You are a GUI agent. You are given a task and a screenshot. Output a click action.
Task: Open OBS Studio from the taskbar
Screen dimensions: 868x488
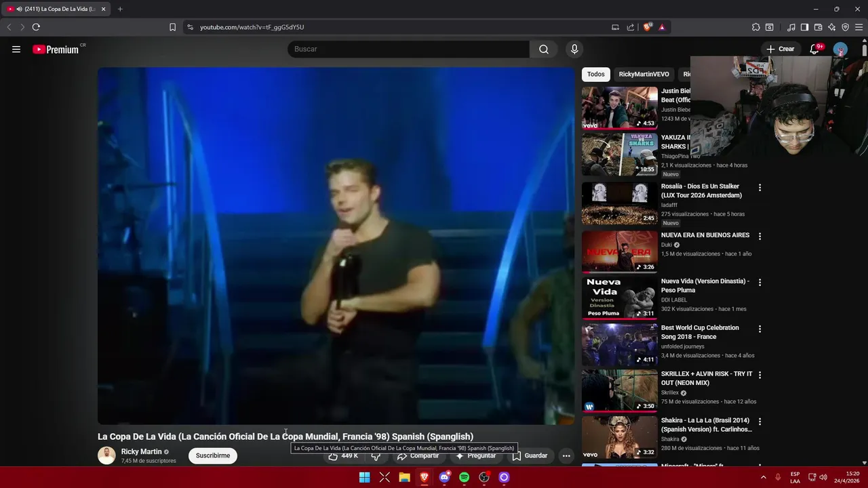(x=484, y=477)
